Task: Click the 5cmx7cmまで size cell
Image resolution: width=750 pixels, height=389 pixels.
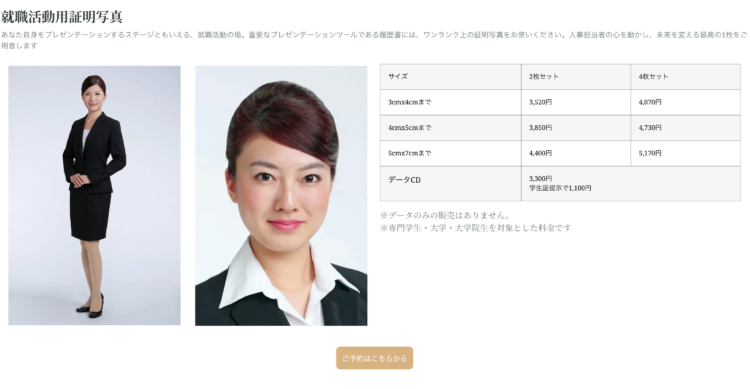Action: [451, 153]
